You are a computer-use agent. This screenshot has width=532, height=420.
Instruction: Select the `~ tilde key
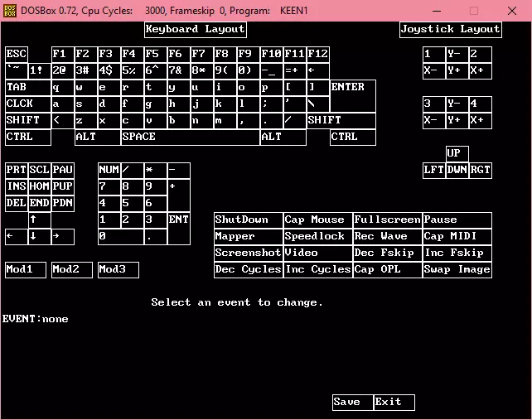[x=17, y=71]
